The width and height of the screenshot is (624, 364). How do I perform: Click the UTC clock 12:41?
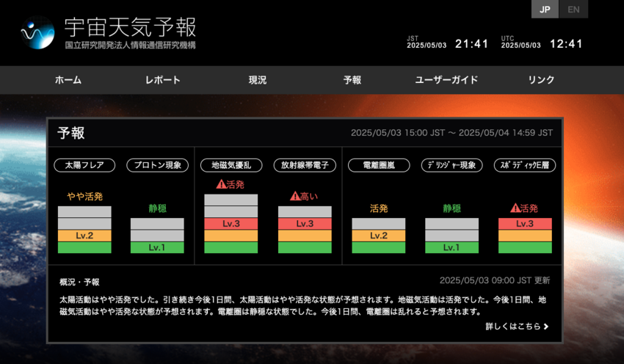tap(566, 44)
